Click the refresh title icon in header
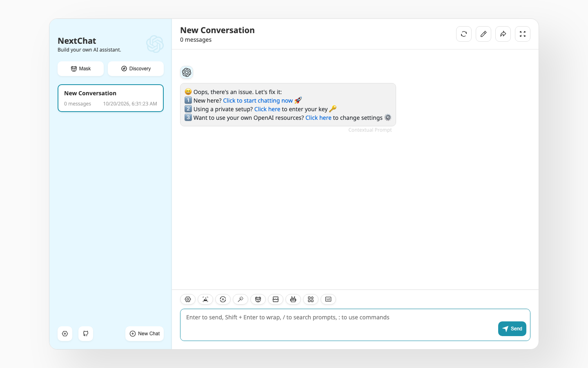Image resolution: width=588 pixels, height=368 pixels. click(x=464, y=34)
